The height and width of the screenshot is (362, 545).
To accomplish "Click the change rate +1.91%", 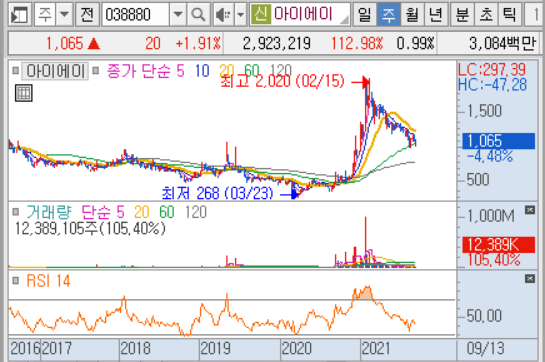I will (x=198, y=44).
